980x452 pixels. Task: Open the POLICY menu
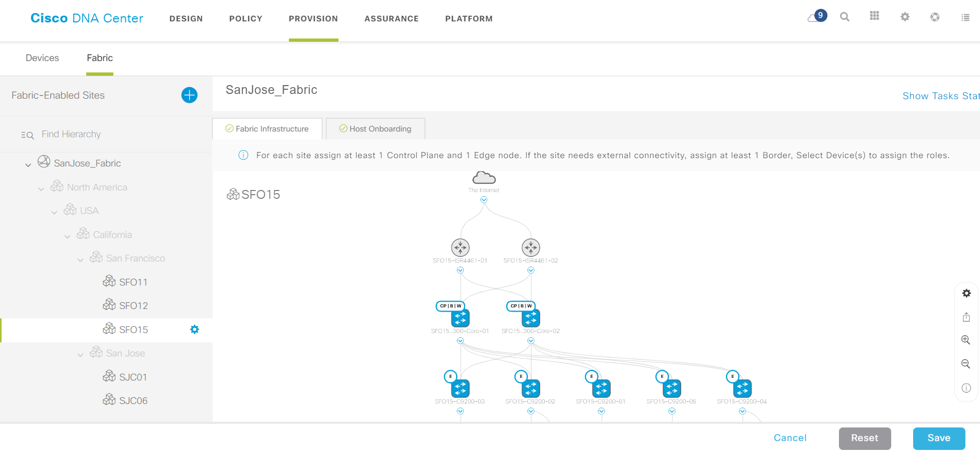pyautogui.click(x=246, y=19)
